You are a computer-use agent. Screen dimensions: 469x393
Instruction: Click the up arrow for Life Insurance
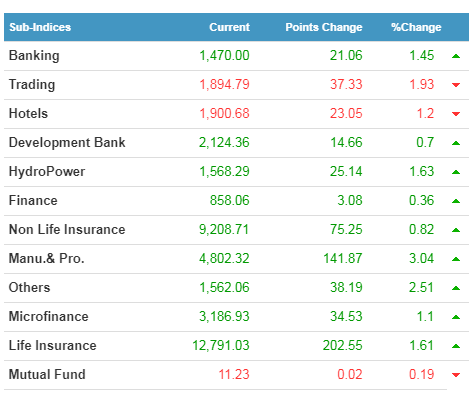pyautogui.click(x=456, y=346)
